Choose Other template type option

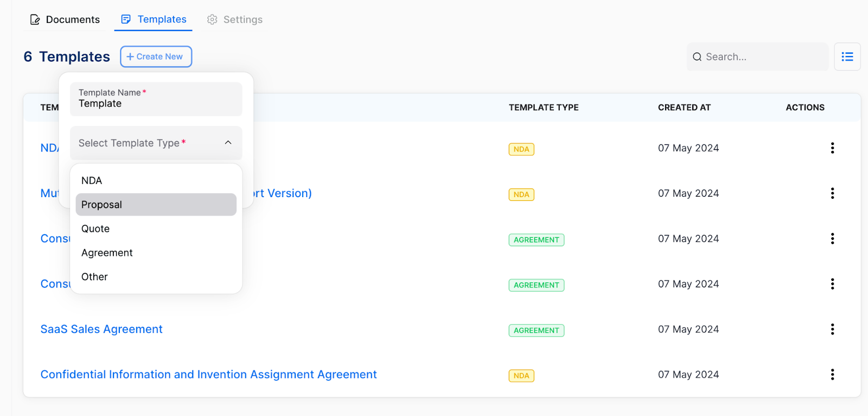point(156,276)
